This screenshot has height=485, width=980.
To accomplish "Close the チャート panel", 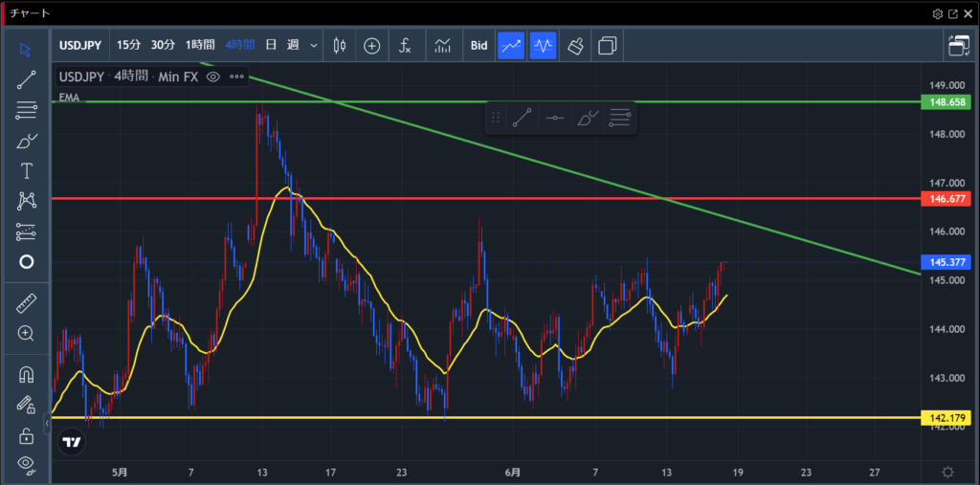I will [x=969, y=13].
